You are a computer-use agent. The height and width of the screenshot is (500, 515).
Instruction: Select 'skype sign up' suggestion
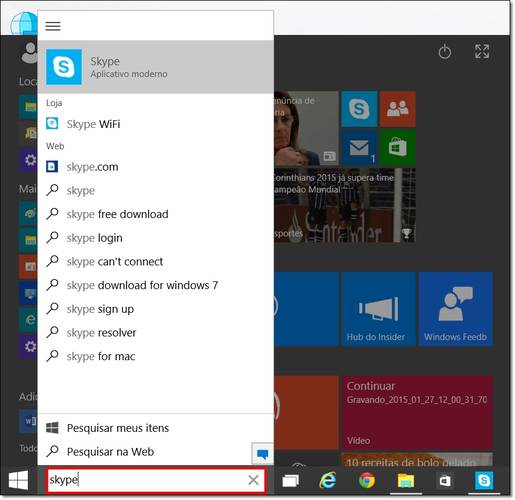point(156,309)
